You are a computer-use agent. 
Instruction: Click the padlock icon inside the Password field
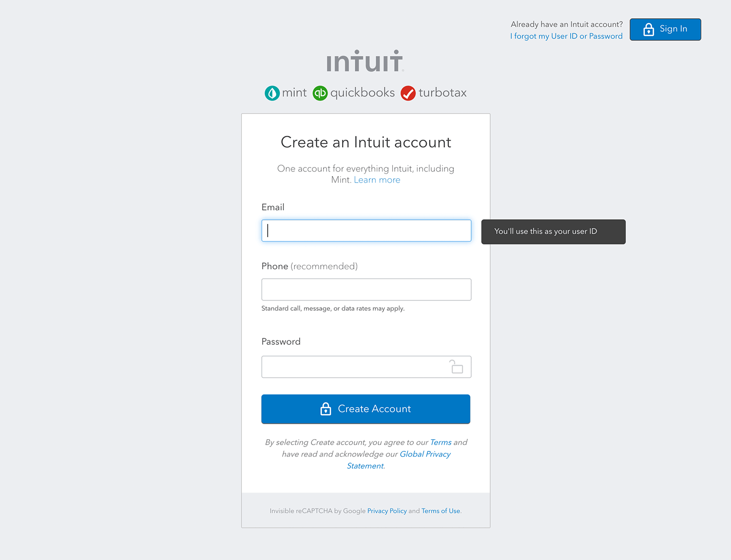456,367
